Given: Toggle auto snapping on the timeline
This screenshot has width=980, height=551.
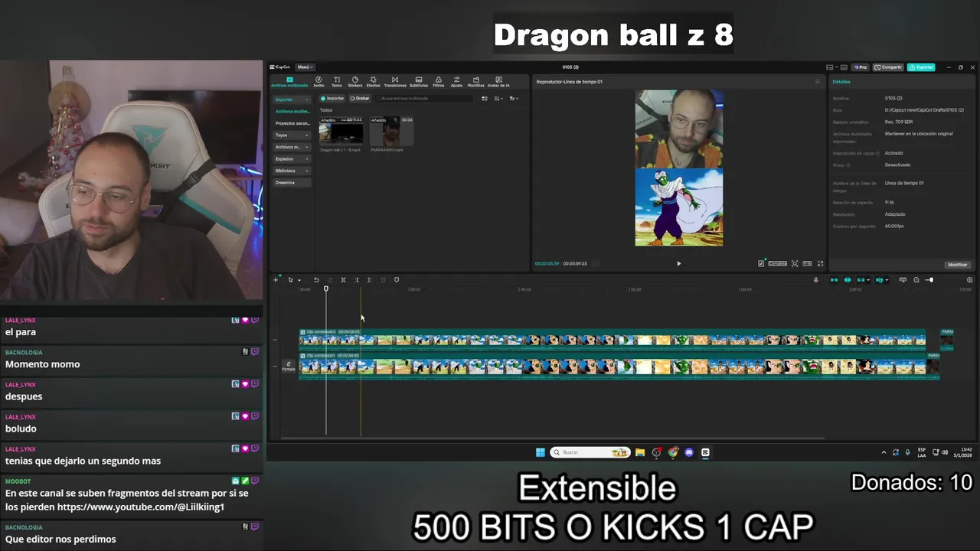Looking at the screenshot, I should coord(848,280).
